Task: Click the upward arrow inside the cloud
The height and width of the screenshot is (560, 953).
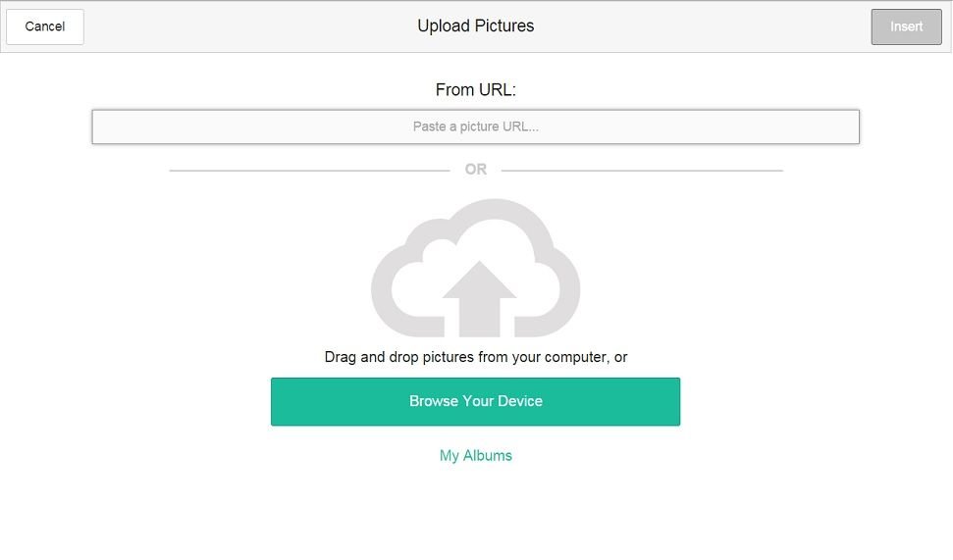Action: coord(479,296)
